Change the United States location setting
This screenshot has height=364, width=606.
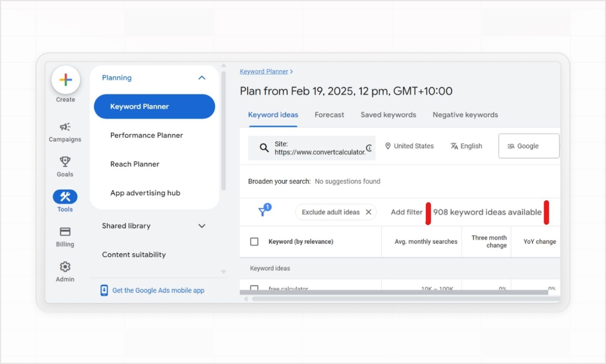[409, 146]
